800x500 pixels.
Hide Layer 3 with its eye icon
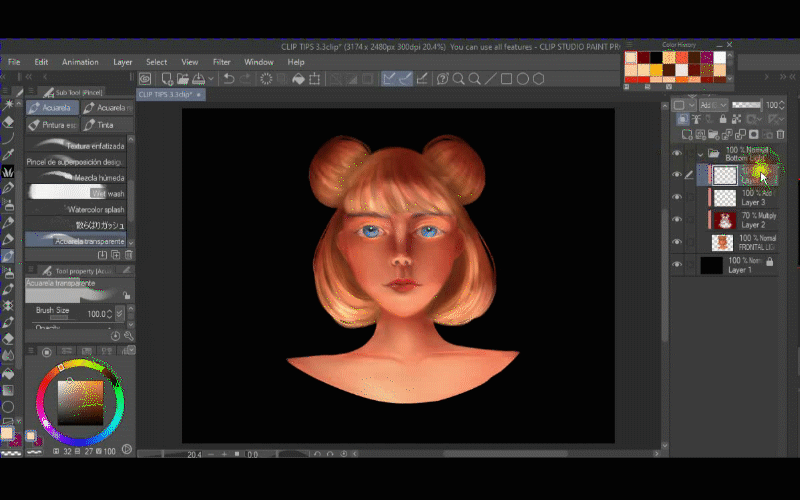tap(677, 197)
